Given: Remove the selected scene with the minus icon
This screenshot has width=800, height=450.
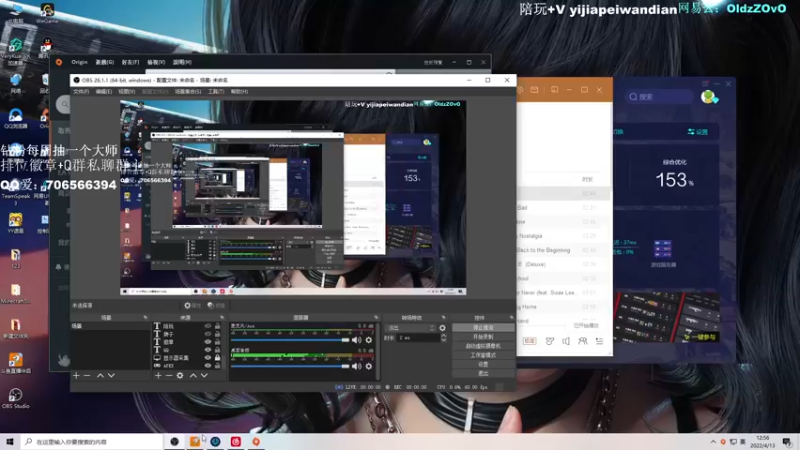Looking at the screenshot, I should (x=87, y=376).
